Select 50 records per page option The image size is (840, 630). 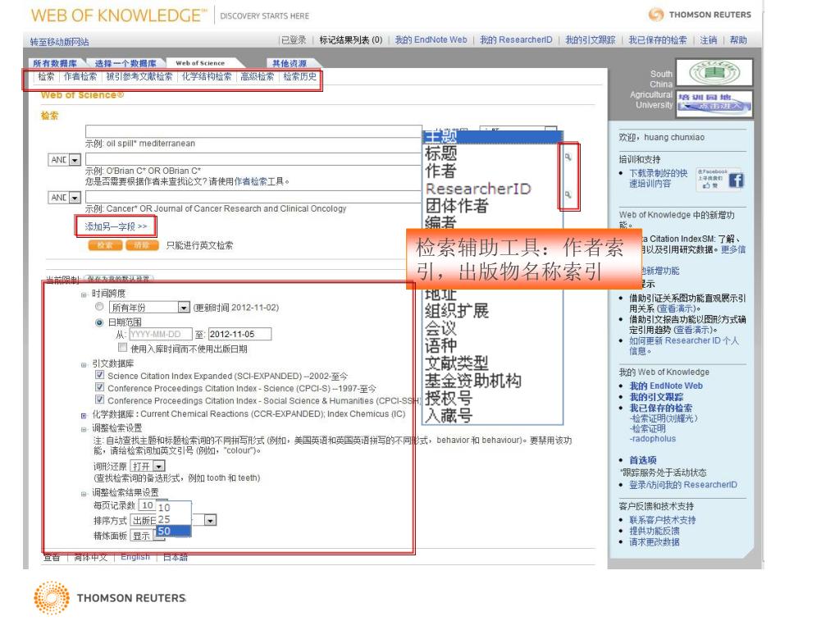coord(173,531)
